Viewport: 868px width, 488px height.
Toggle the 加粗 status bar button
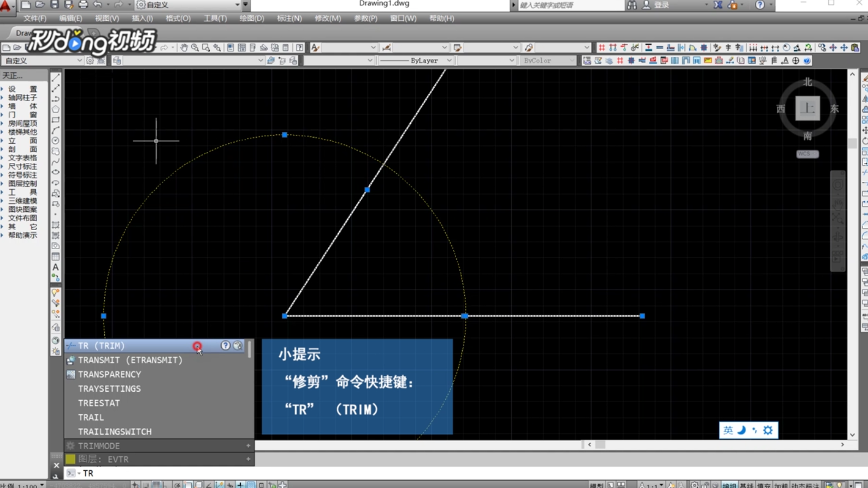click(x=781, y=485)
